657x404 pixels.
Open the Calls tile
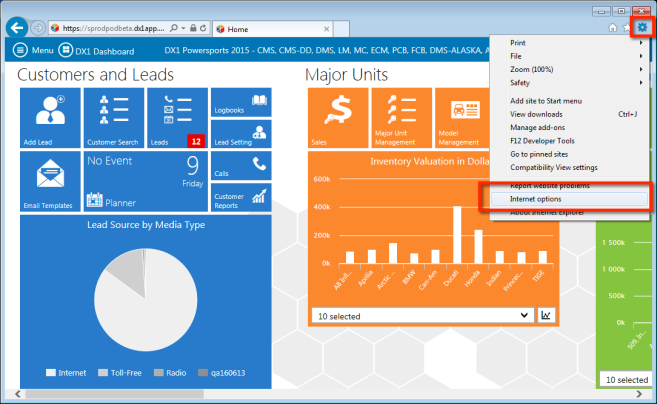[x=241, y=166]
